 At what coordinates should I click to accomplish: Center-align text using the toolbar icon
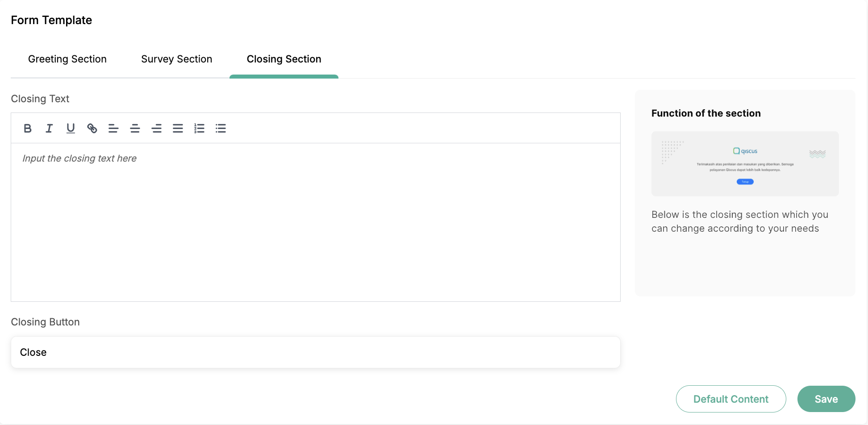tap(135, 129)
